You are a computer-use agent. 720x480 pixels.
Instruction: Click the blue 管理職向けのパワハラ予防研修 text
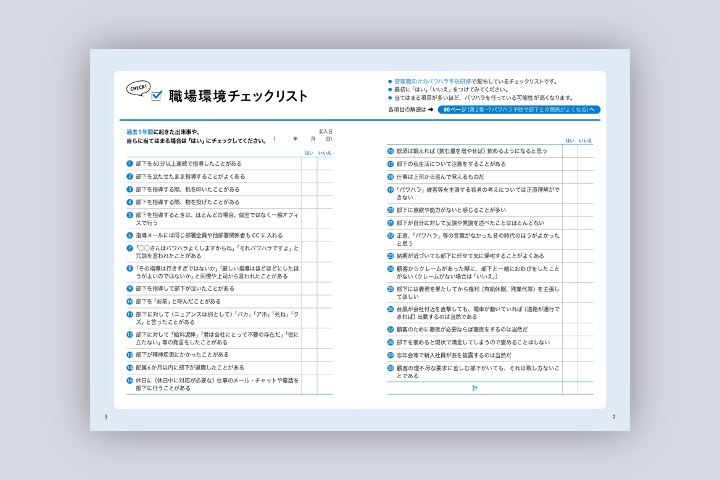point(433,81)
